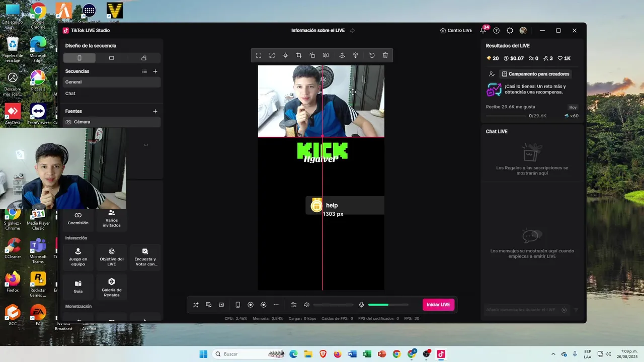
Task: Click the dashed-circle record icon
Action: [263, 305]
